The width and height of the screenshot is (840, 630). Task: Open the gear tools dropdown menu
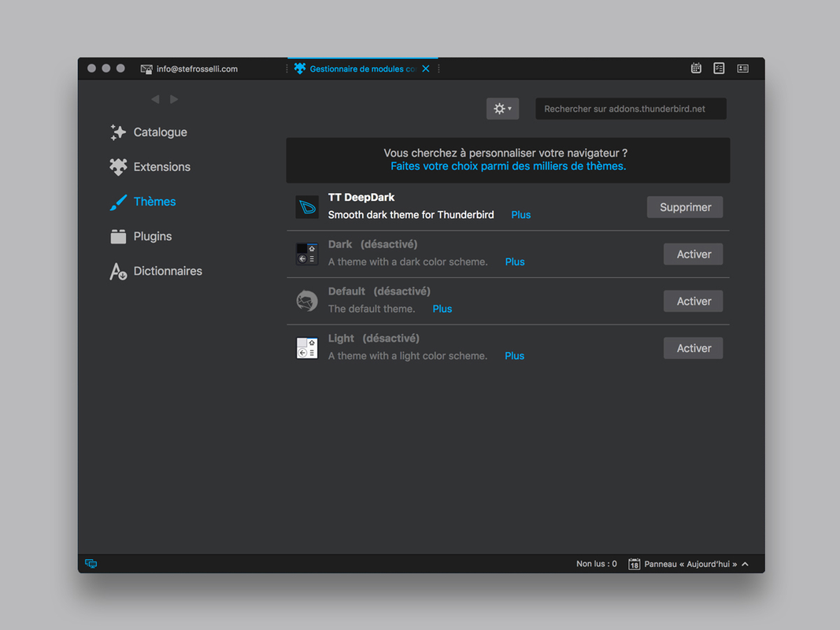point(502,109)
